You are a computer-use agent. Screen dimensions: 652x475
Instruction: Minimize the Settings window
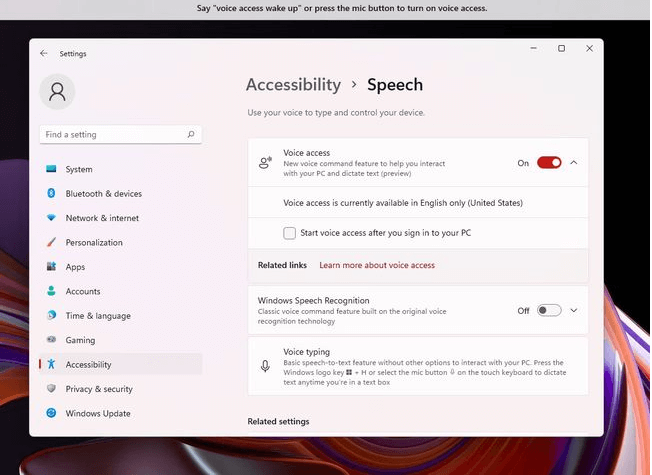tap(533, 48)
